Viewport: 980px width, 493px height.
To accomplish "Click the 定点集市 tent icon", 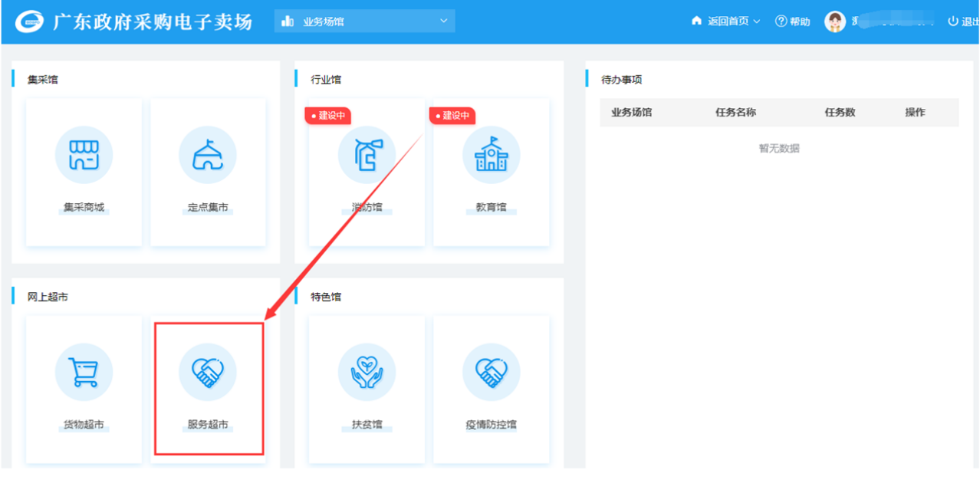I will pos(208,155).
